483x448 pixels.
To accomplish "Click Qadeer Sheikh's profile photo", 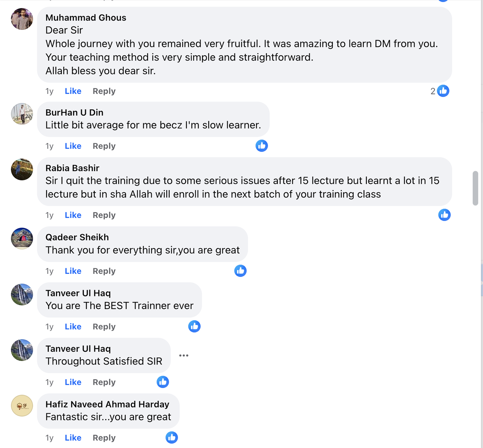I will tap(22, 238).
